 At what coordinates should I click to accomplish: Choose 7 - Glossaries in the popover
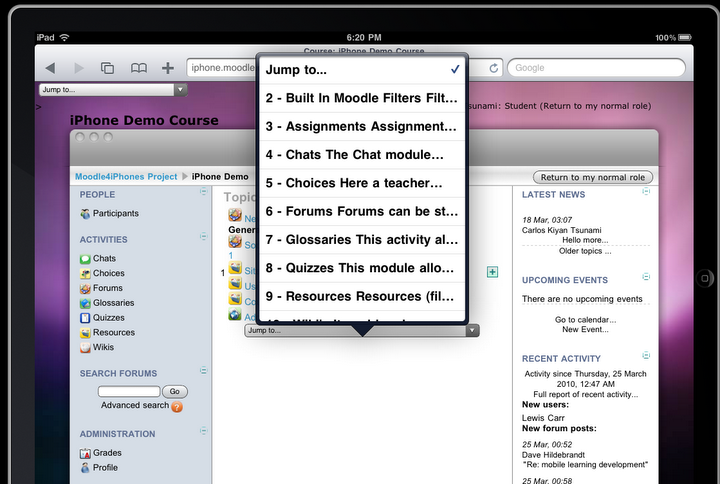(363, 240)
